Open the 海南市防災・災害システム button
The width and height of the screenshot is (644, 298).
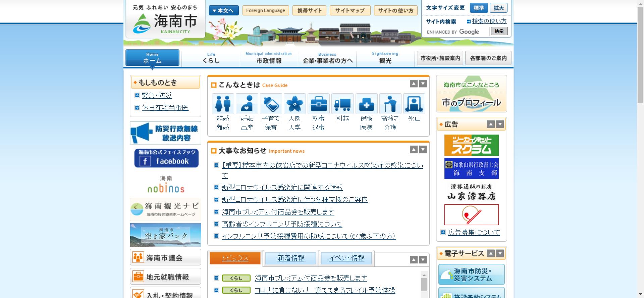tap(471, 275)
